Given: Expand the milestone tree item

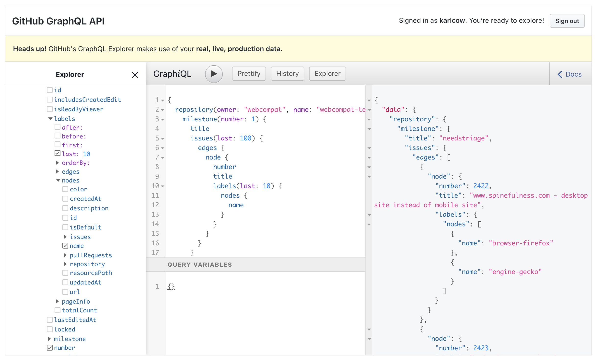Looking at the screenshot, I should (x=50, y=339).
